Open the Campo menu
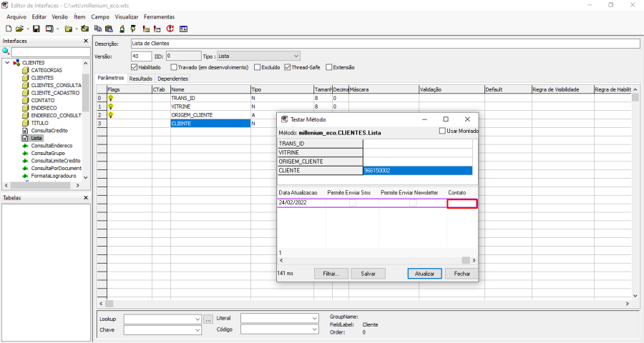 coord(100,17)
